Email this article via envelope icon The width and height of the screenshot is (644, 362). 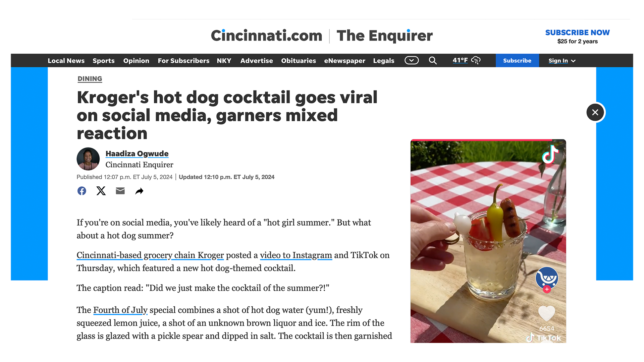pos(120,191)
